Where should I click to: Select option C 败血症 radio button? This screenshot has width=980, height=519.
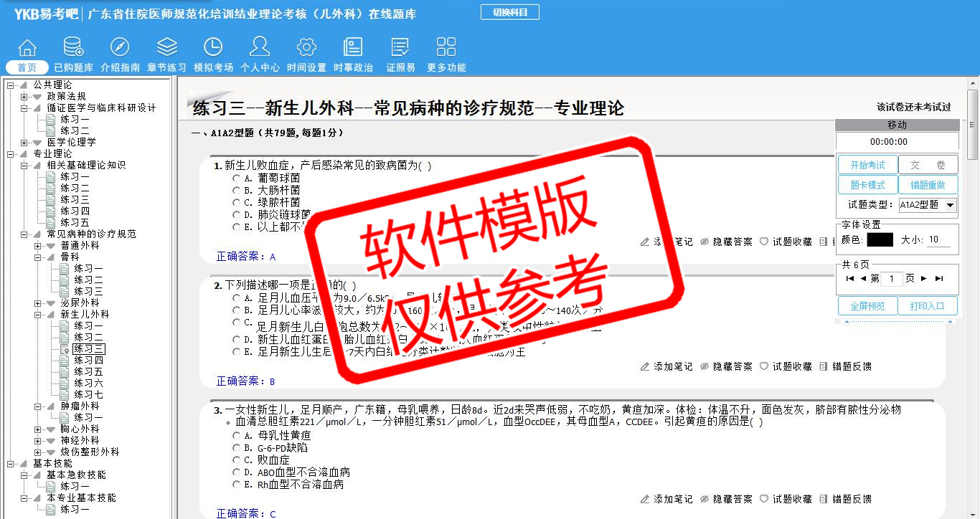tap(236, 460)
